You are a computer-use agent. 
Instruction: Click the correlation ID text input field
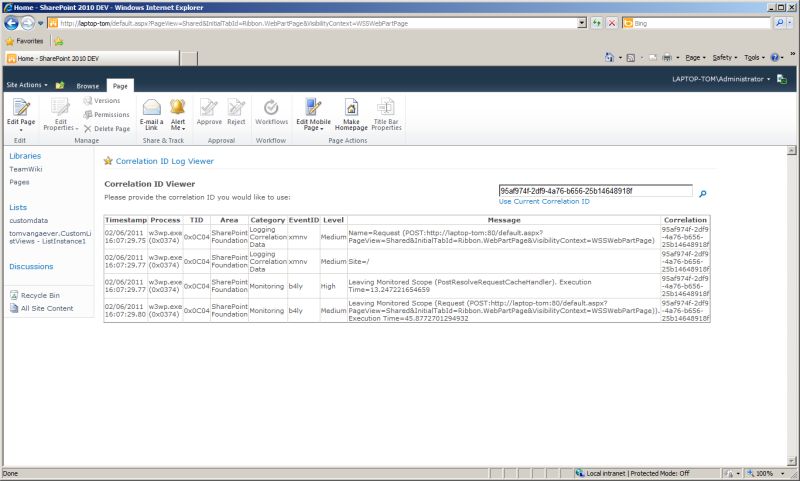(x=595, y=191)
